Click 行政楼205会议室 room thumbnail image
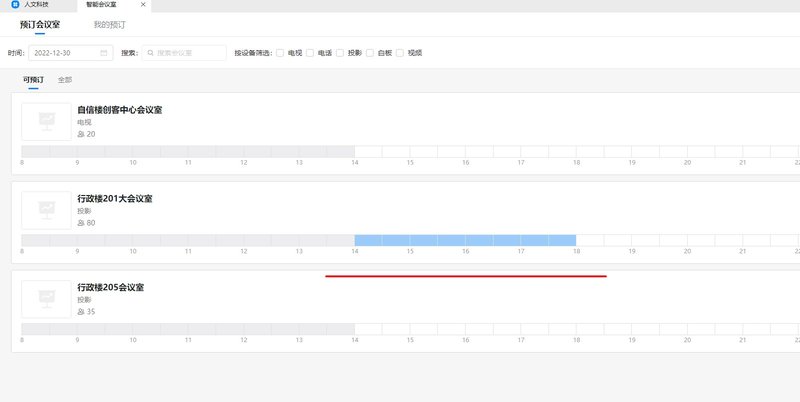 coord(46,298)
